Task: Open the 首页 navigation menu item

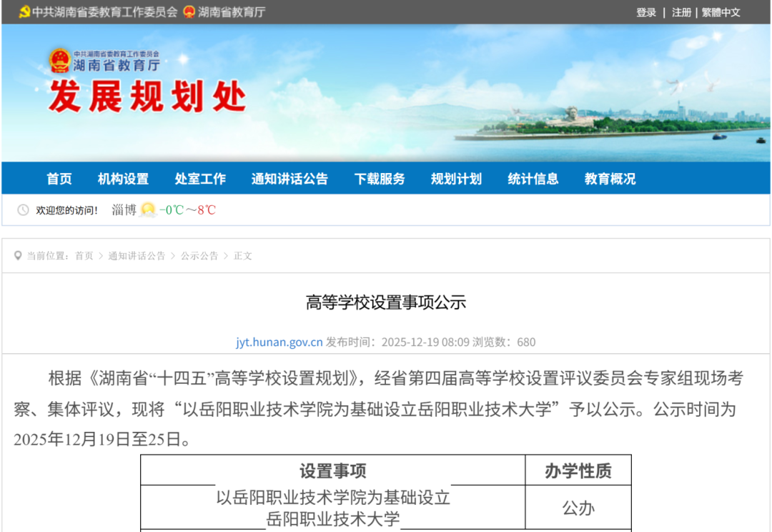Action: click(x=59, y=179)
